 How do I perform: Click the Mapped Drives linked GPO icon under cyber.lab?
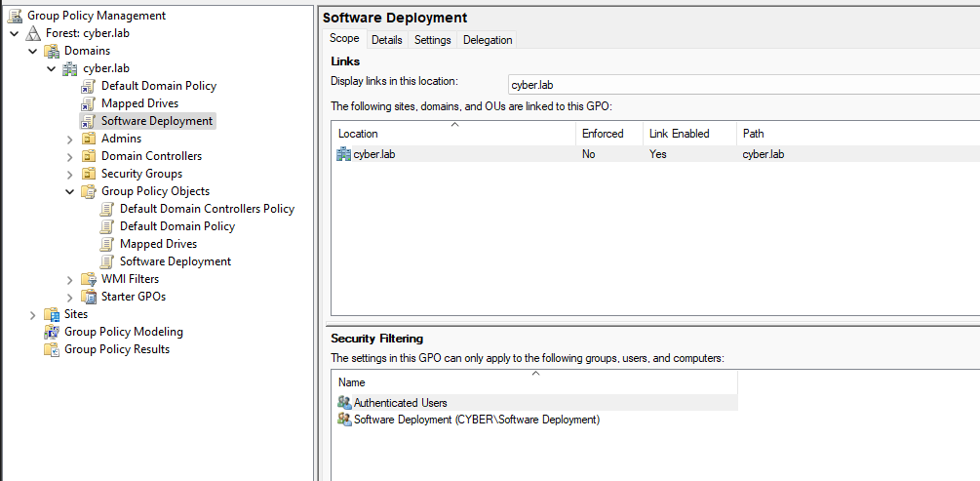[x=89, y=103]
